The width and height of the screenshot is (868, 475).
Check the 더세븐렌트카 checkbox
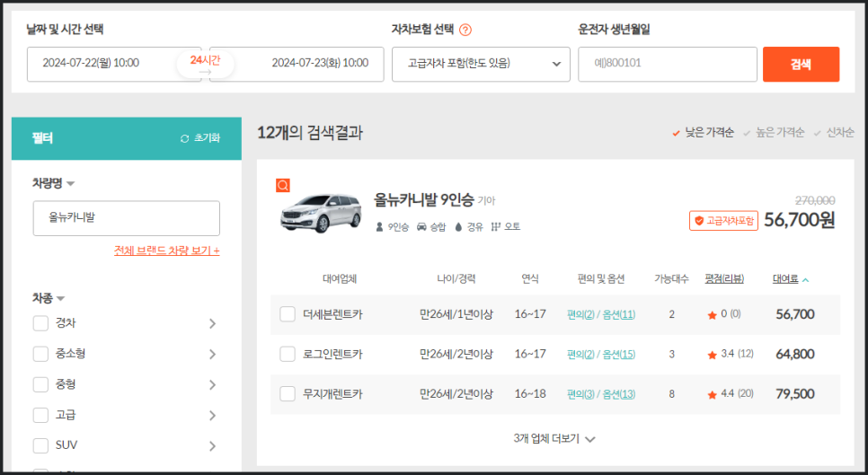288,314
